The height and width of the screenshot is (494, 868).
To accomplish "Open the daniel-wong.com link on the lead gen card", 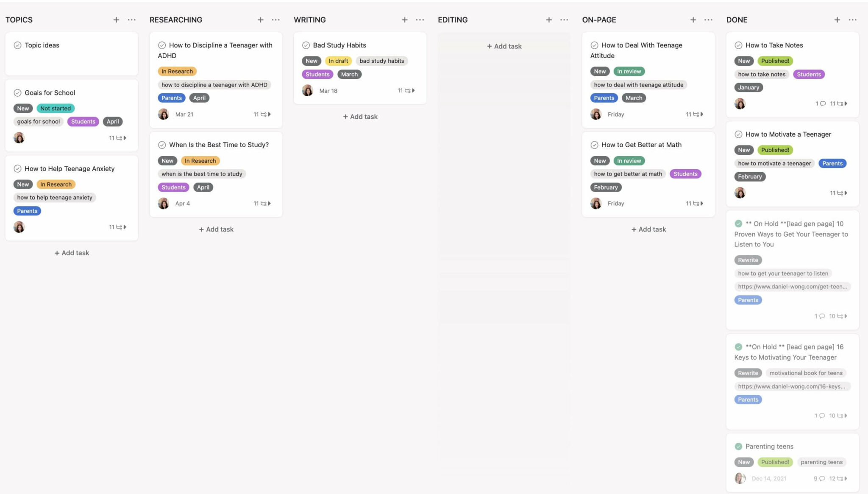I will pos(793,286).
